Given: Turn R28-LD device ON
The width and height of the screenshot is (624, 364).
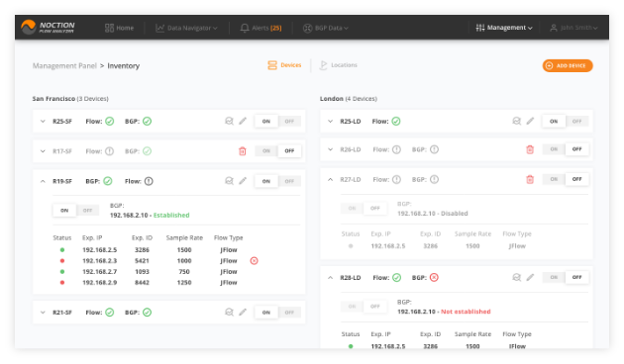Looking at the screenshot, I should click(554, 277).
